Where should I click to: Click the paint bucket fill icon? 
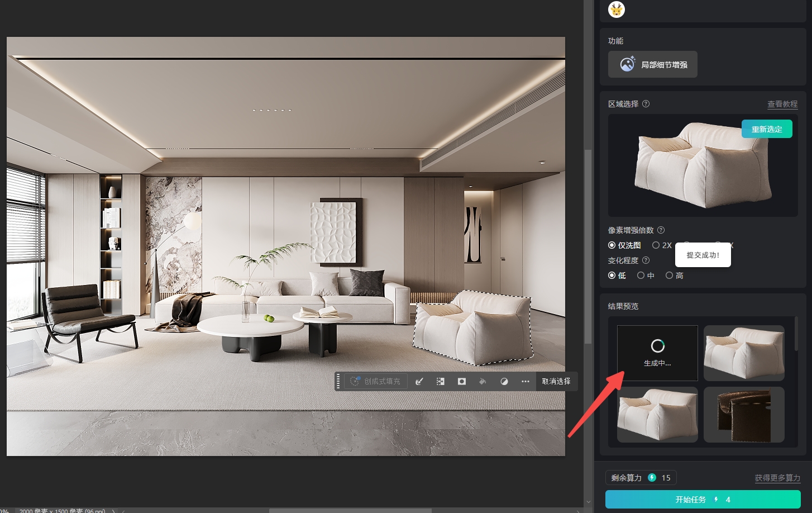tap(483, 381)
